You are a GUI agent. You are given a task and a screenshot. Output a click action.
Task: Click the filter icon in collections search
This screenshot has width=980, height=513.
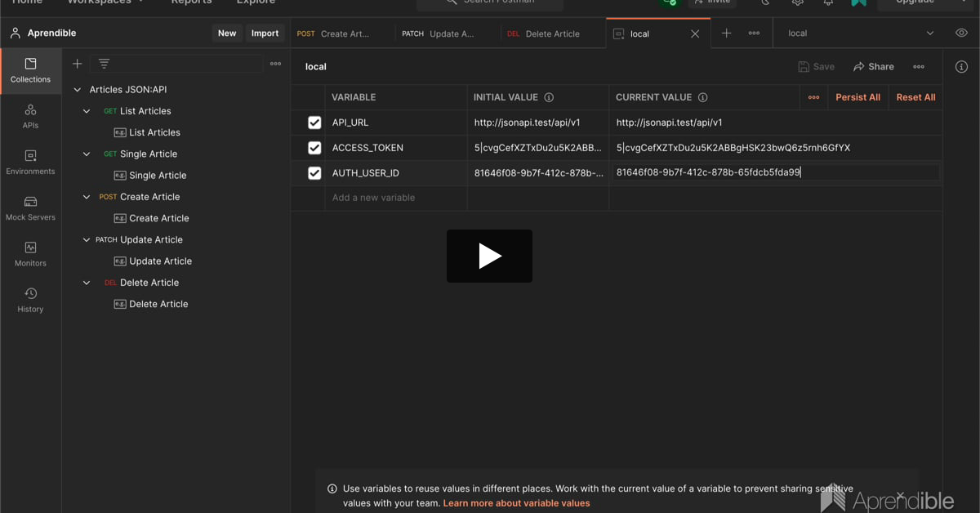coord(104,64)
